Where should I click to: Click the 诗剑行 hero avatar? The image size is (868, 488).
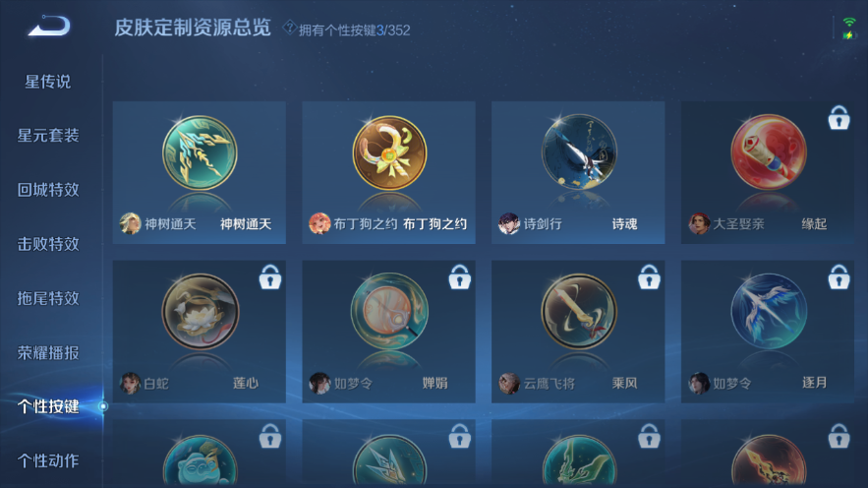pyautogui.click(x=509, y=223)
